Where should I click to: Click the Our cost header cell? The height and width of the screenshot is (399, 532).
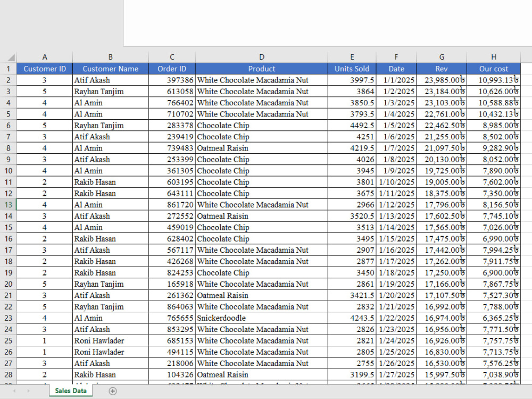tap(494, 69)
